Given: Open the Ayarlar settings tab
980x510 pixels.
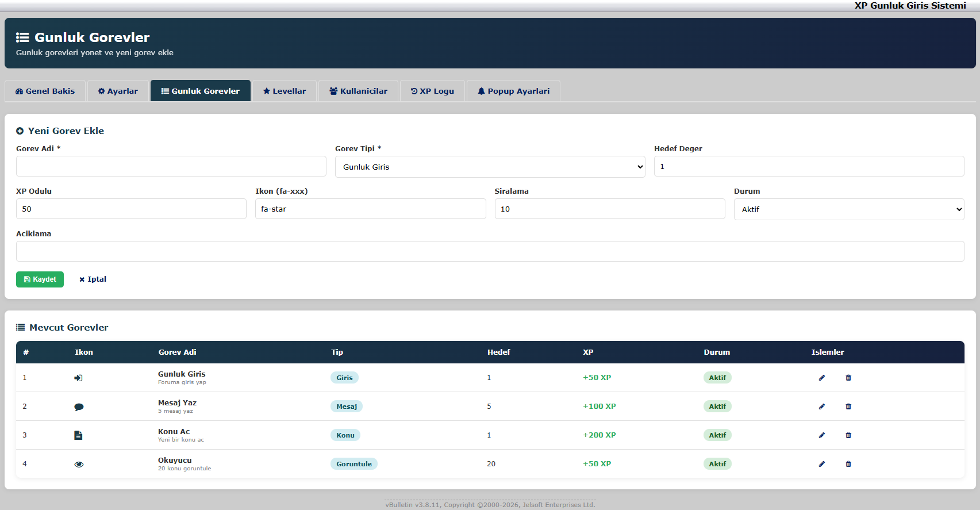Looking at the screenshot, I should (118, 91).
